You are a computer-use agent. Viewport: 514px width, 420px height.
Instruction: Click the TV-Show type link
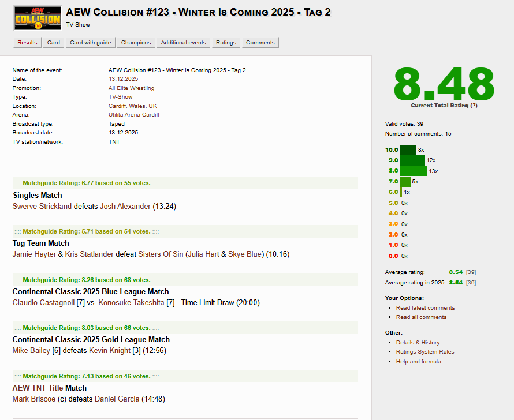pos(120,97)
